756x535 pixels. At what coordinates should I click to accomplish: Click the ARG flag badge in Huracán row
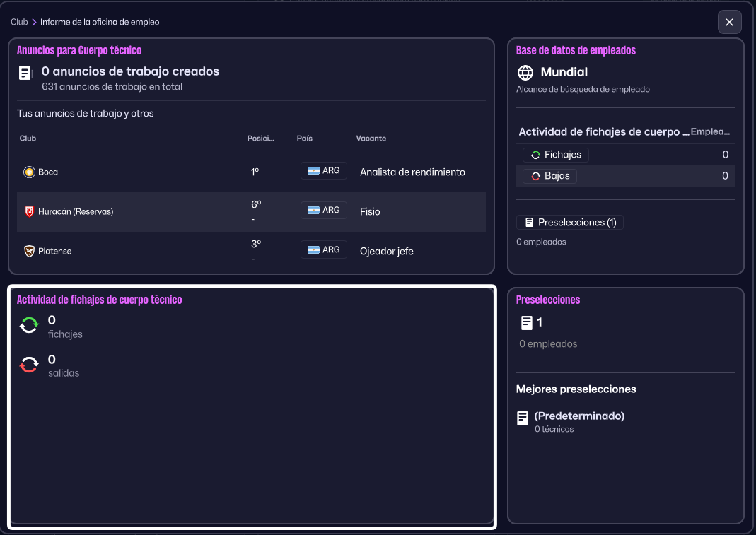coord(323,210)
